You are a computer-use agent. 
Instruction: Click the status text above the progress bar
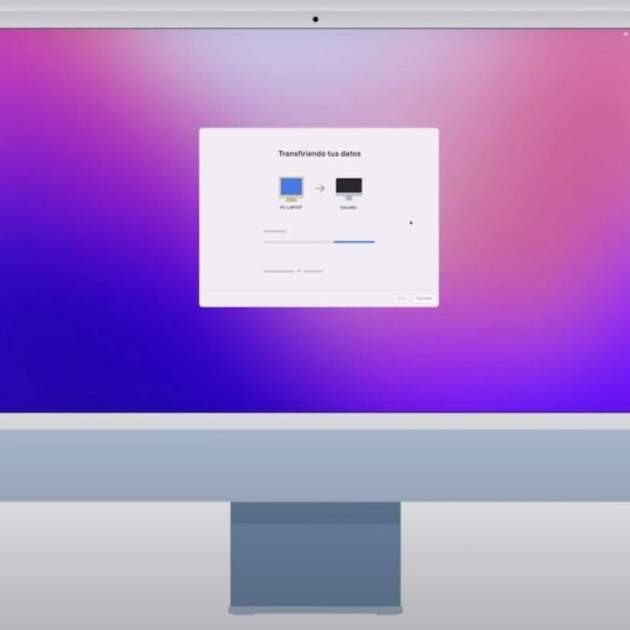(x=275, y=231)
